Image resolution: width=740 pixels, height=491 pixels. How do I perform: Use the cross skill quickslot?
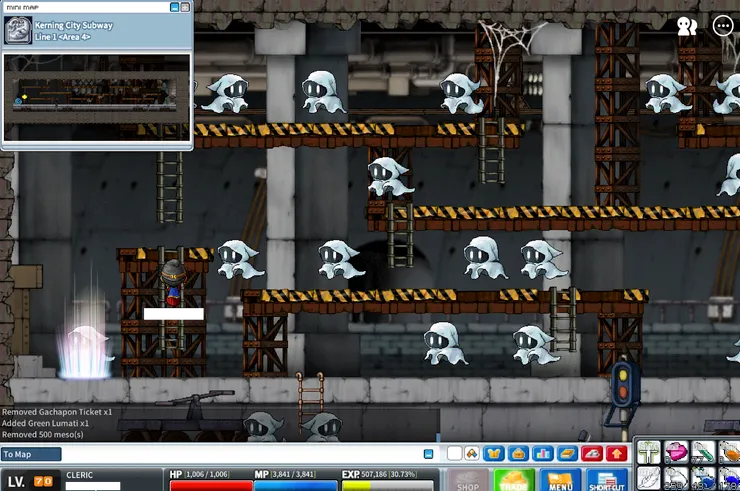click(x=649, y=452)
